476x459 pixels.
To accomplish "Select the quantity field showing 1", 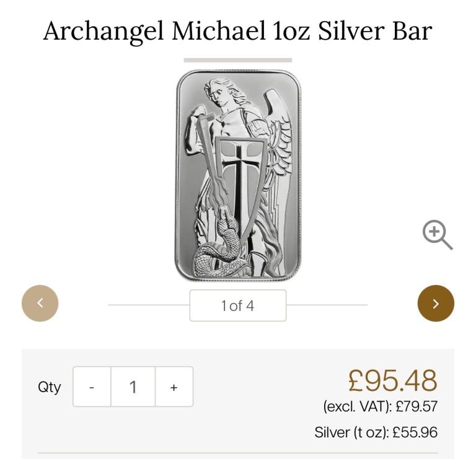I will [133, 387].
